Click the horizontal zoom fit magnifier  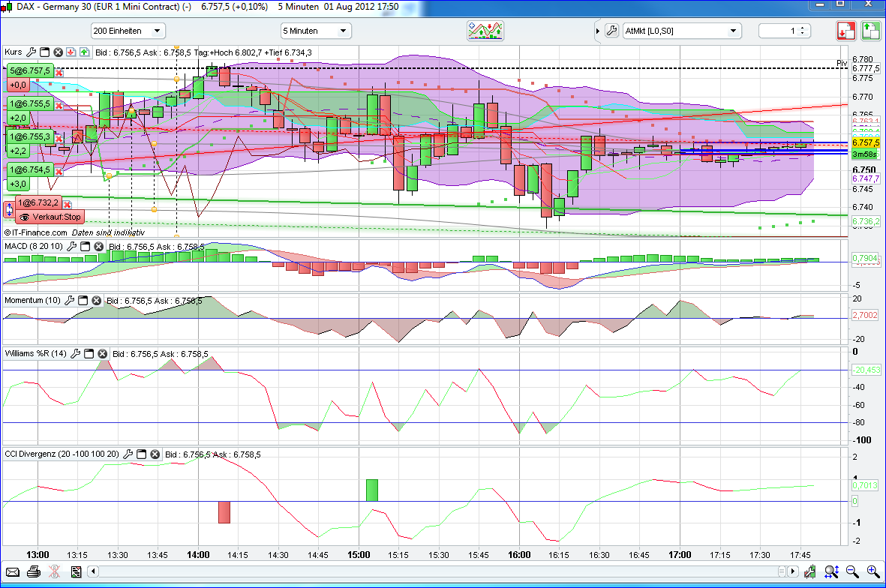(x=831, y=571)
